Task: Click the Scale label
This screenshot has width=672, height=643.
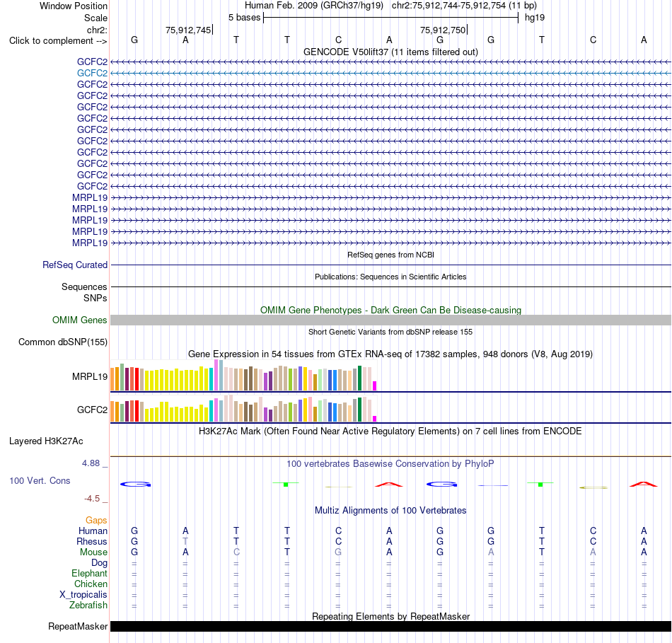Action: coord(95,18)
